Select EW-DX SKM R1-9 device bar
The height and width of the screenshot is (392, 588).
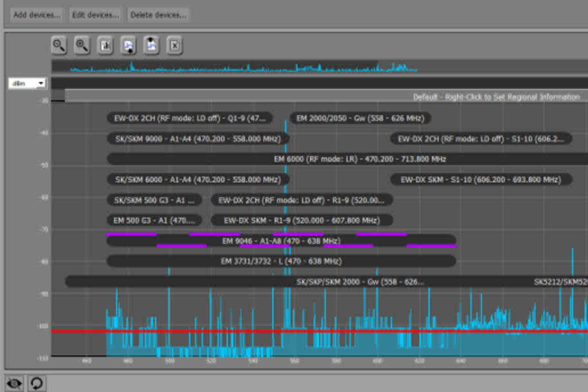click(x=302, y=220)
